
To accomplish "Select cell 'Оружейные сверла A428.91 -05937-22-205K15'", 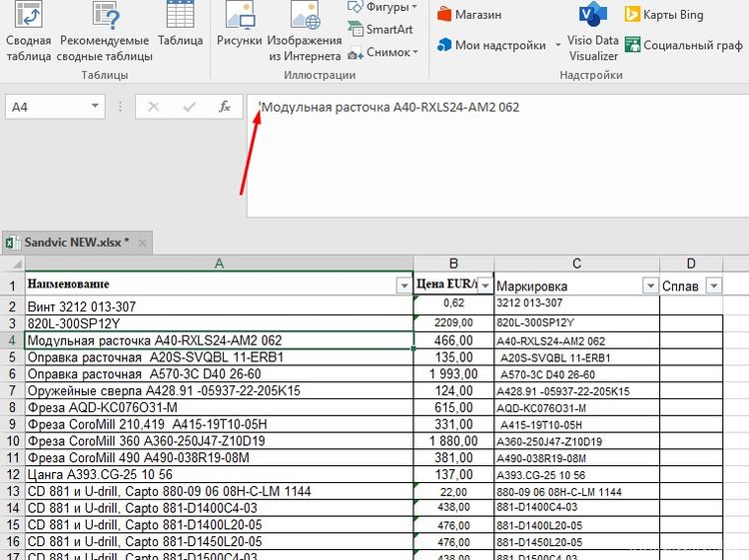I will click(220, 390).
